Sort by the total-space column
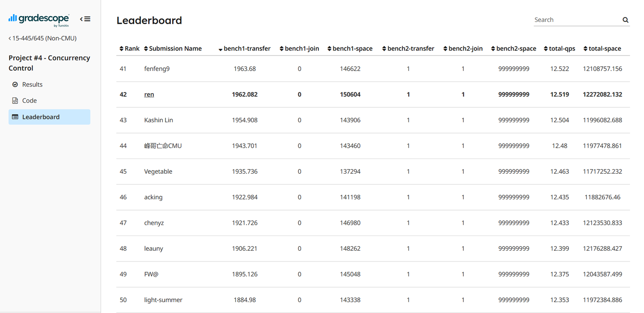Image resolution: width=644 pixels, height=313 pixels. coord(605,49)
